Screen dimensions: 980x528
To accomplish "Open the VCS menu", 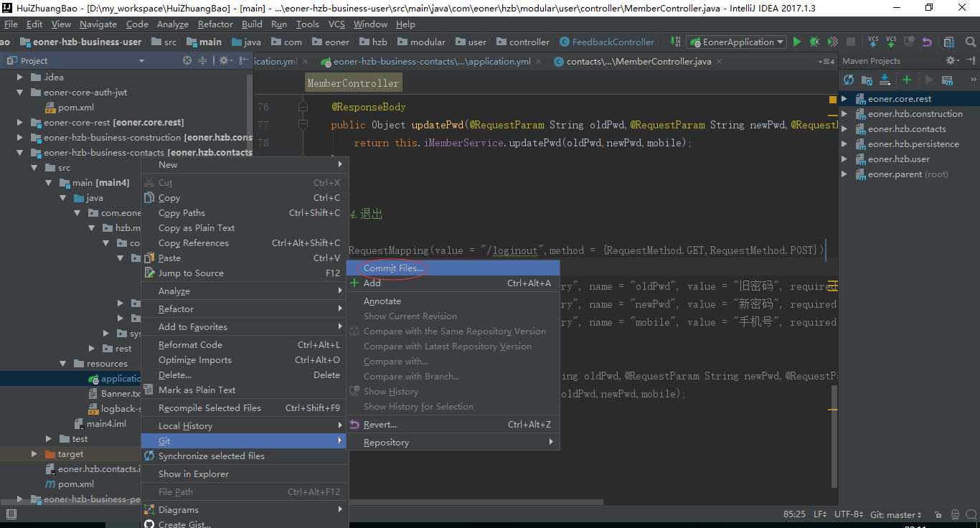I will click(336, 24).
